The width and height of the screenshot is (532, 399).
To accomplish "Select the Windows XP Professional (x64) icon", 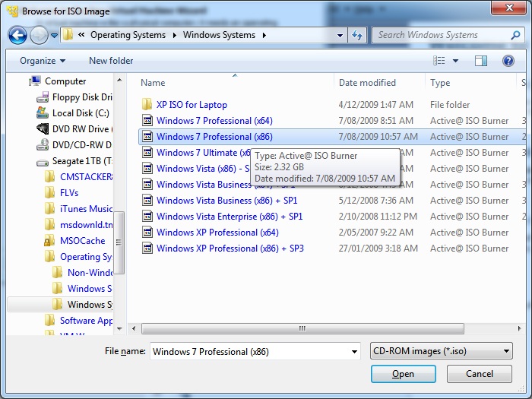I will [147, 232].
